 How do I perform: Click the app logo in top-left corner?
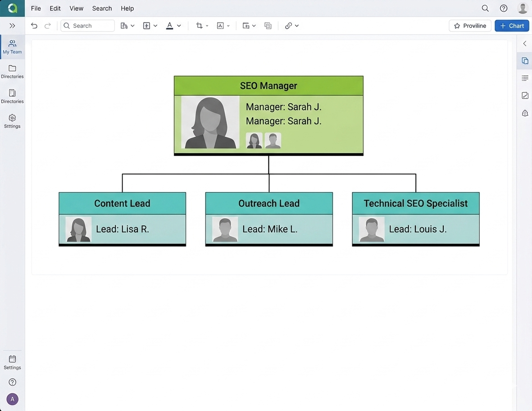12,8
